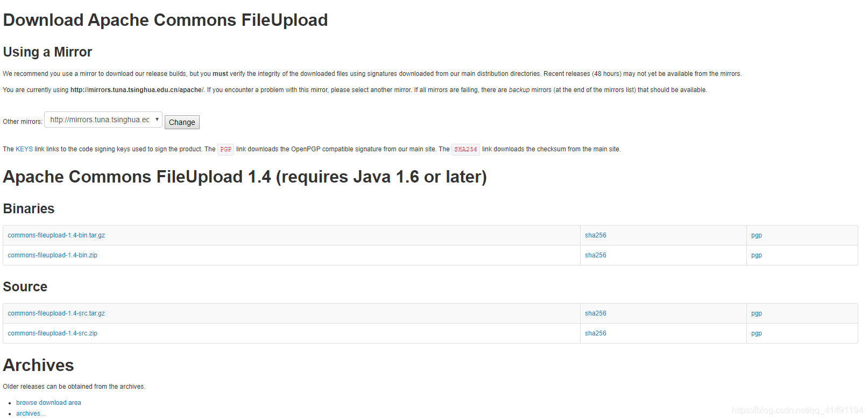The height and width of the screenshot is (420, 868).
Task: Open sha256 for bin.zip row
Action: pyautogui.click(x=596, y=255)
